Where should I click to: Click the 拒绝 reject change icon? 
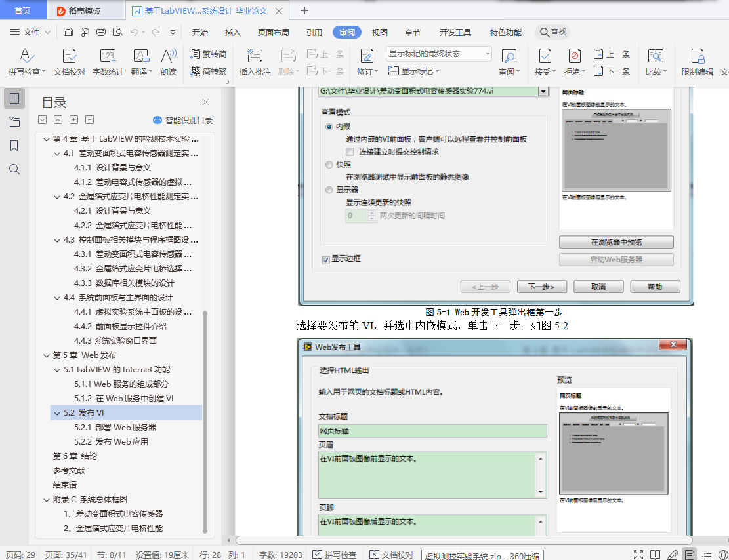point(575,56)
